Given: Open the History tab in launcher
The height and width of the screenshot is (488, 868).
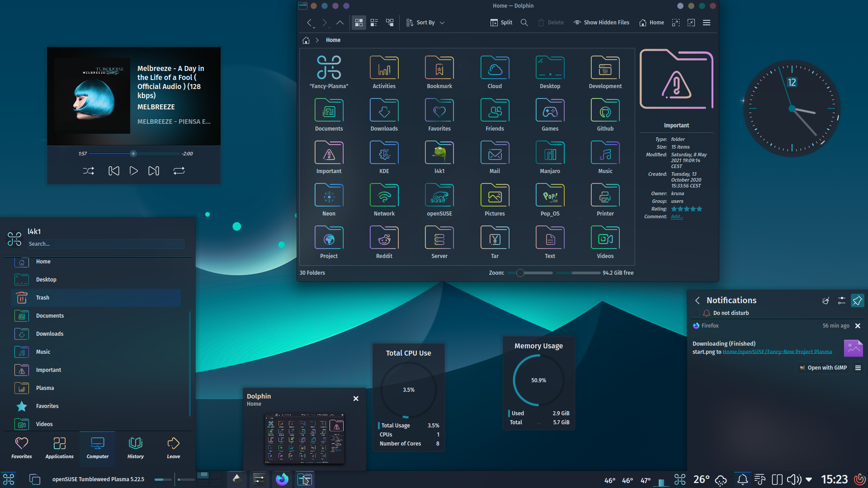Looking at the screenshot, I should [x=135, y=448].
